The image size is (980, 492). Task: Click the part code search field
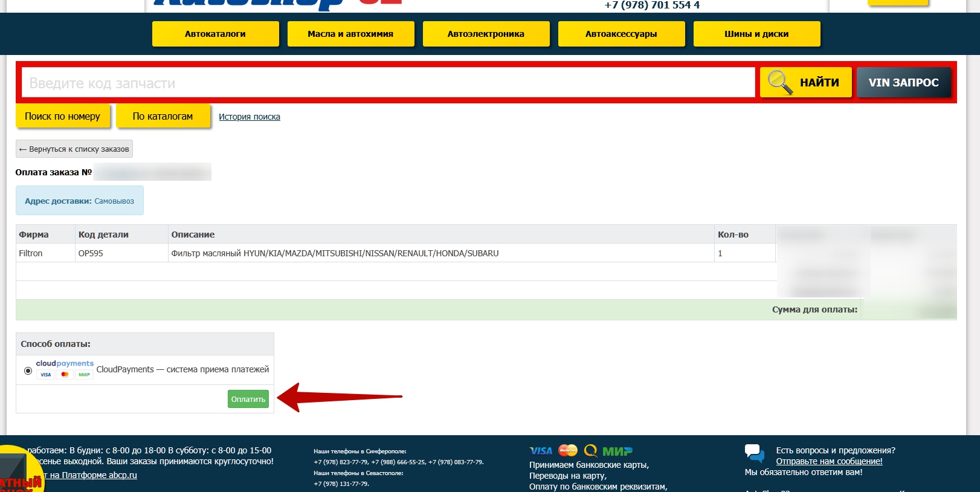pyautogui.click(x=388, y=83)
